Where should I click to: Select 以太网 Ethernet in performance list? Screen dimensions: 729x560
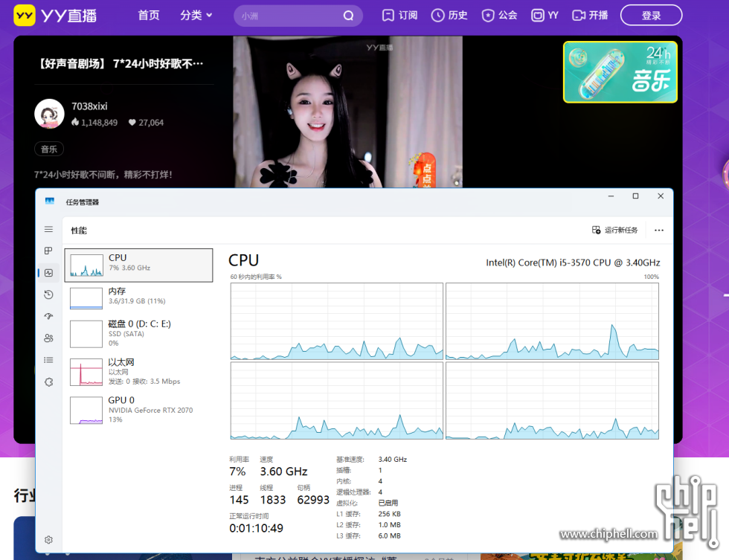click(x=138, y=371)
